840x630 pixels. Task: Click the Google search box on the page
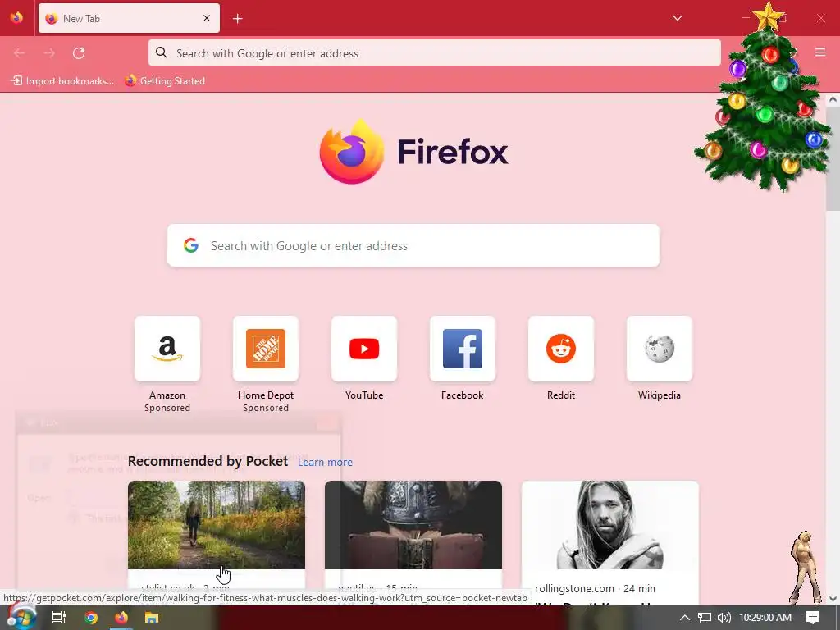413,245
